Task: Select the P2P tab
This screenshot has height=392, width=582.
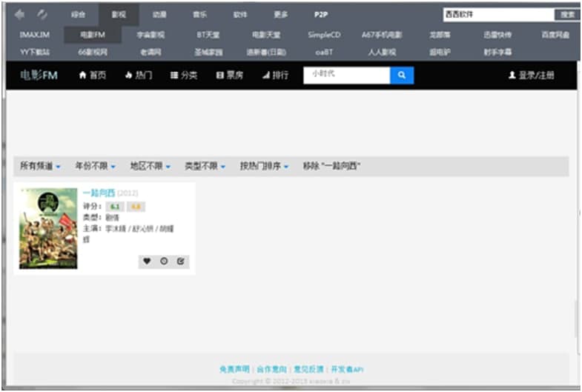Action: point(321,15)
